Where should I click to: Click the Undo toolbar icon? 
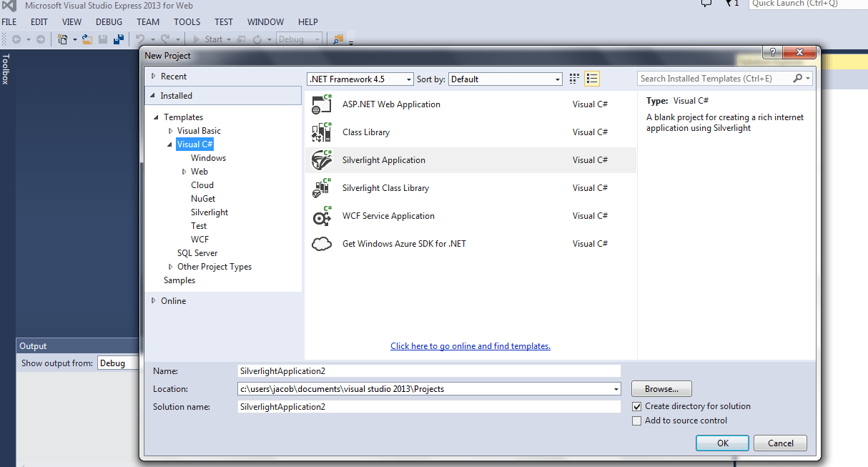(x=140, y=39)
